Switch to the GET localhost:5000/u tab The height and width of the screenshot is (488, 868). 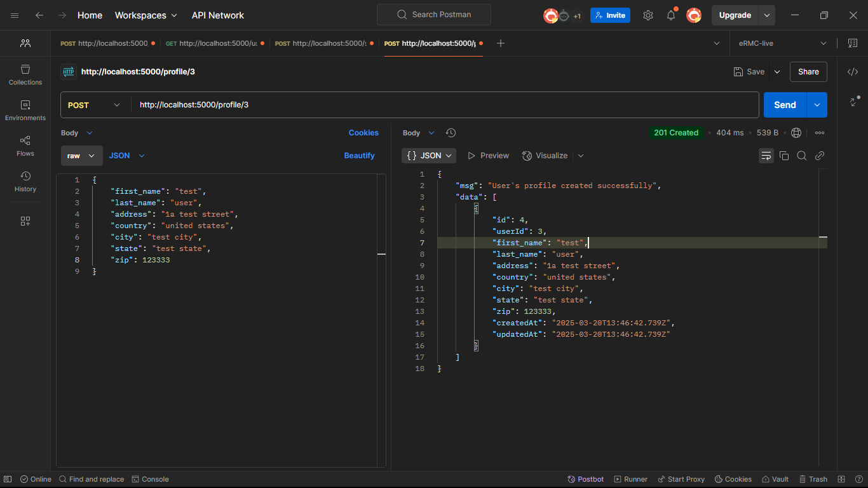click(215, 43)
